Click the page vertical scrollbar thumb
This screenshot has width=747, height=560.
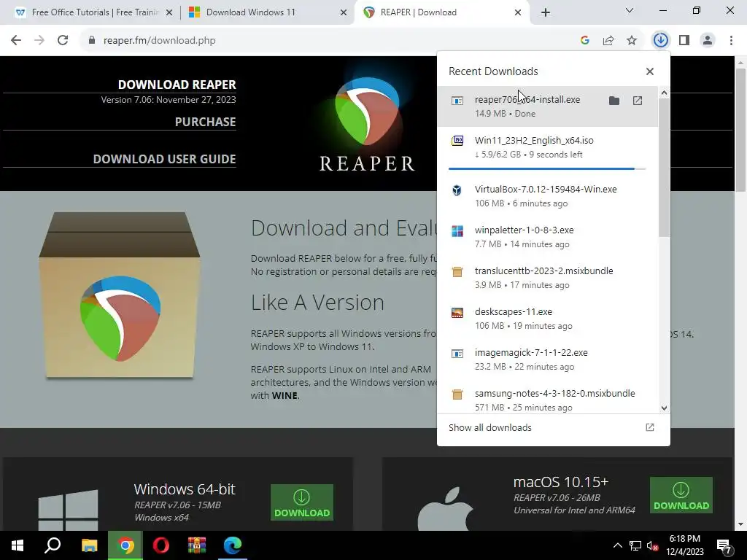point(740,130)
